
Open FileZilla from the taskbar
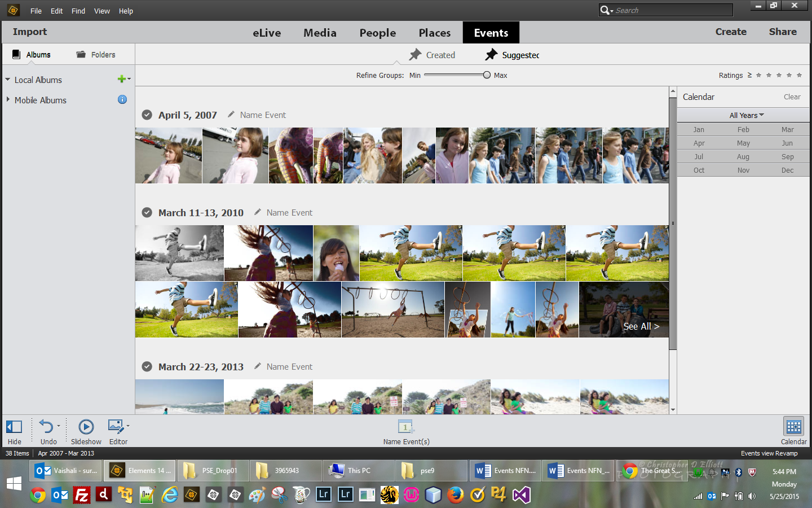pyautogui.click(x=82, y=495)
